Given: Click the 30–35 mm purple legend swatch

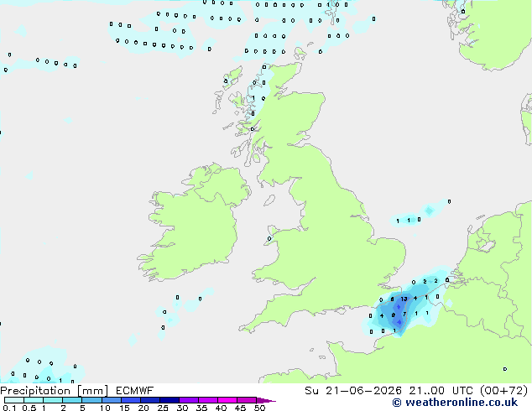Looking at the screenshot, I should 189,400.
